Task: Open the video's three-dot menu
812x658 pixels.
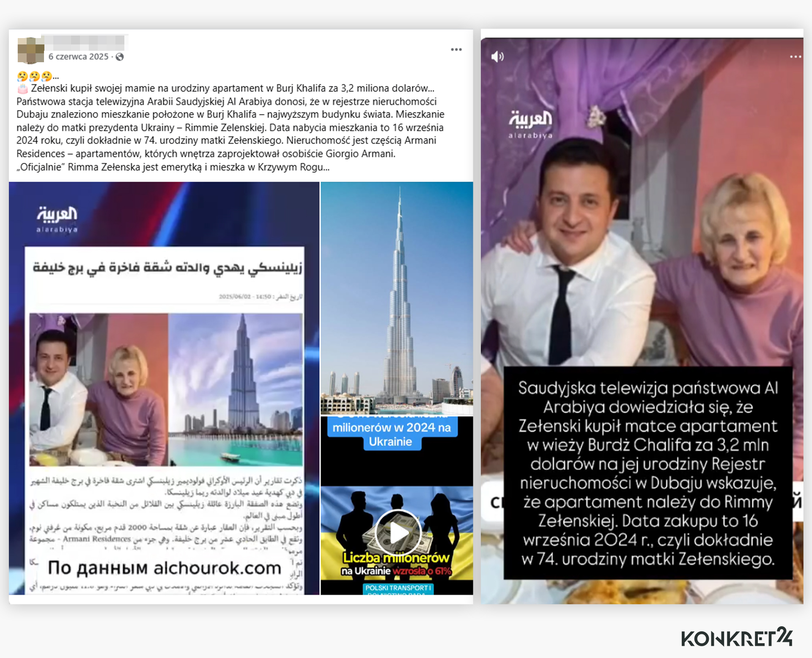Action: point(796,56)
